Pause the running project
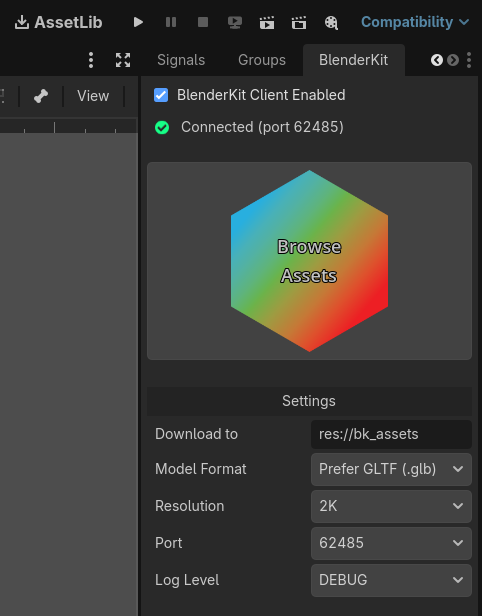The width and height of the screenshot is (482, 616). (x=171, y=22)
